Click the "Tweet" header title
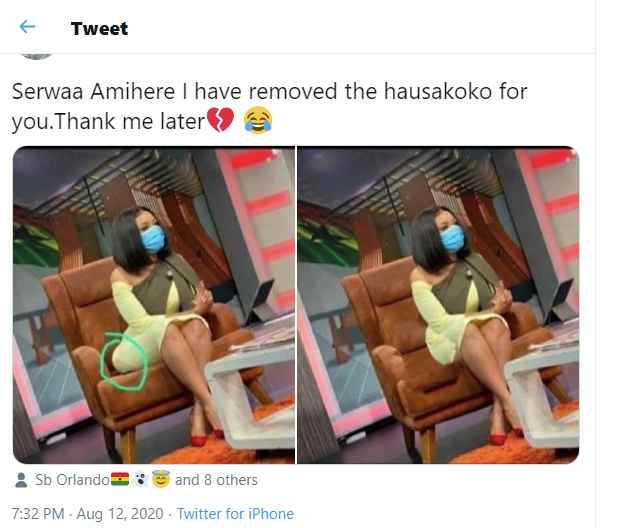622x528 pixels. click(99, 29)
